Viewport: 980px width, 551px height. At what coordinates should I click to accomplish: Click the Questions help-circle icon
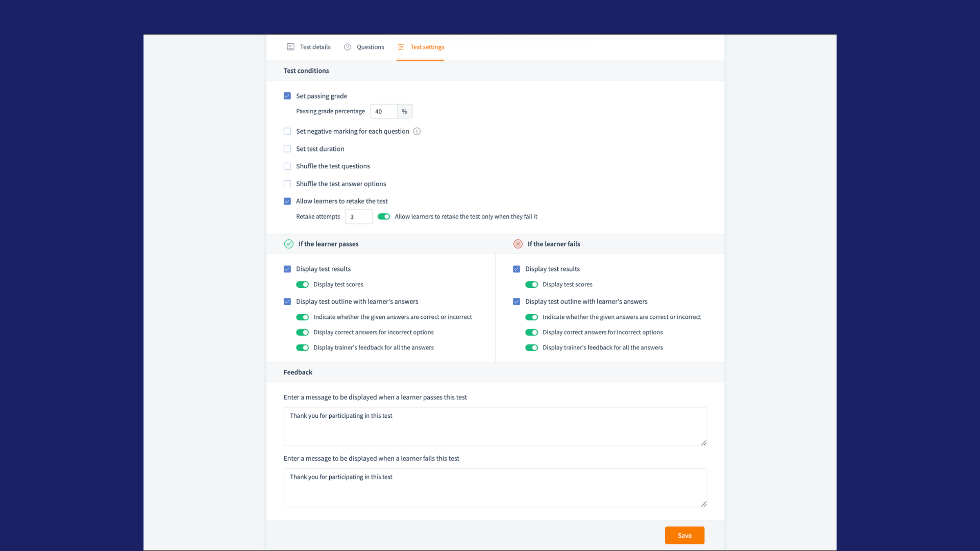(x=348, y=47)
